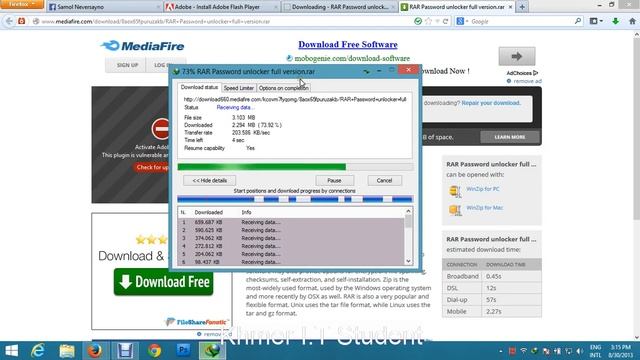The width and height of the screenshot is (640, 360).
Task: Reload the page with the refresh icon
Action: click(445, 21)
